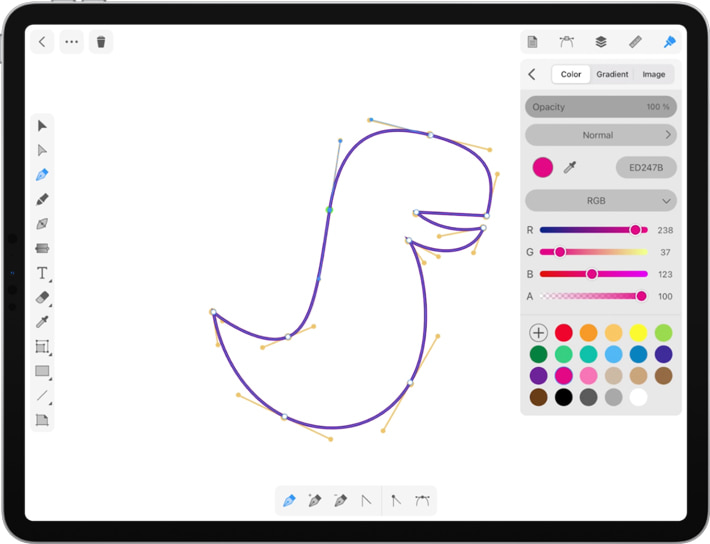The width and height of the screenshot is (710, 544).
Task: Select the black arrow Selection tool
Action: click(42, 125)
